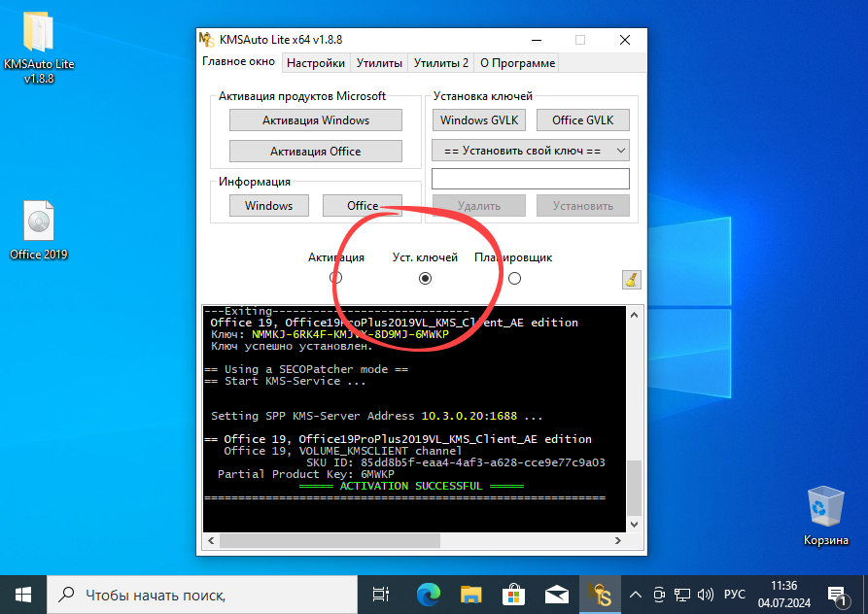
Task: Click the empty key input field
Action: (530, 178)
